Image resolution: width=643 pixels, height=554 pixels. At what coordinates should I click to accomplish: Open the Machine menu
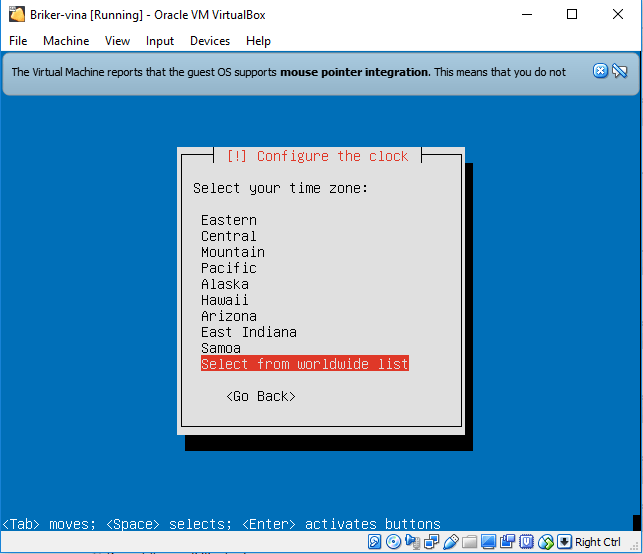point(66,41)
